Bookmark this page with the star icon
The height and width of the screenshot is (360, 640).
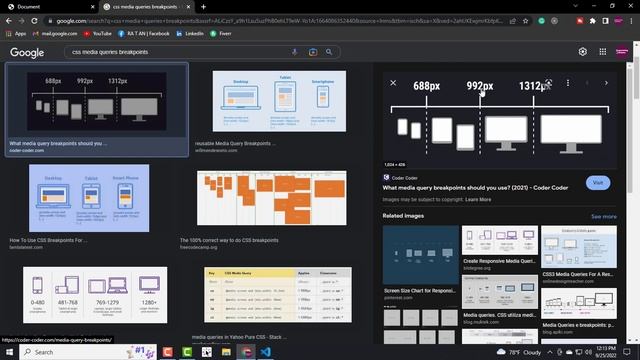pos(525,21)
